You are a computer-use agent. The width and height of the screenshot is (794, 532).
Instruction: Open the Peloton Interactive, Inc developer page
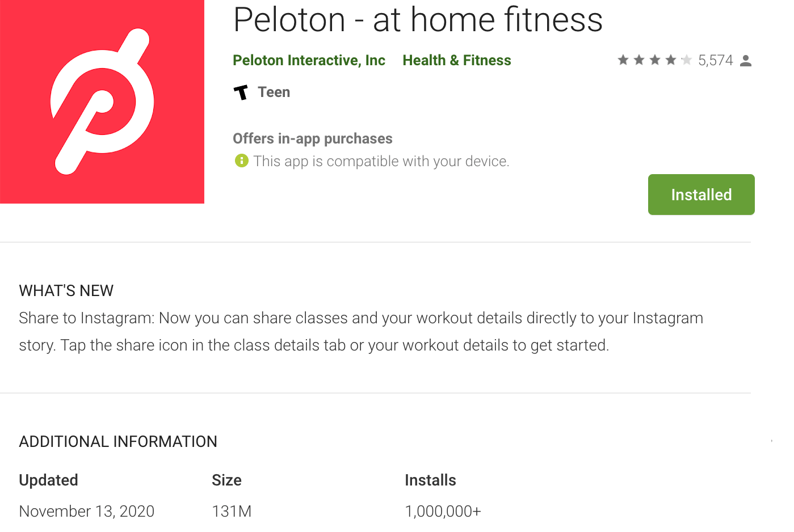[x=309, y=61]
